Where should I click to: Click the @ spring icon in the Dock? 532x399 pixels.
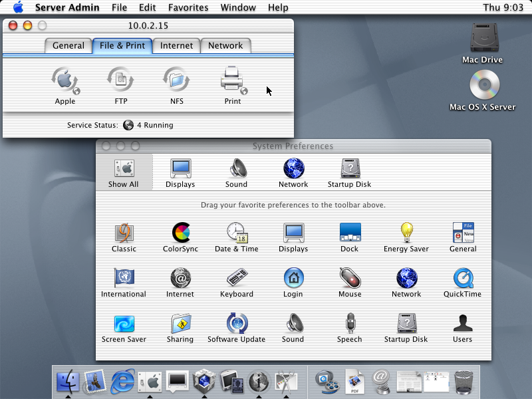(381, 382)
